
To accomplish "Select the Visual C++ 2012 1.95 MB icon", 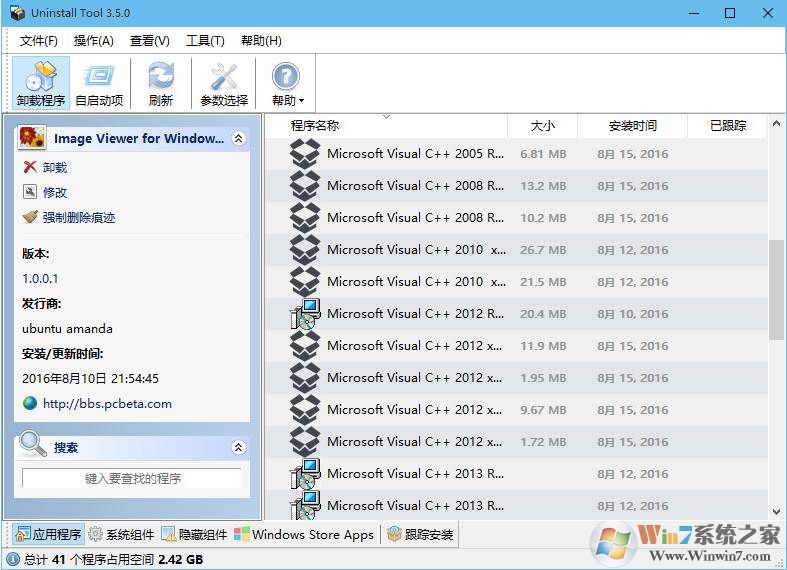I will [x=305, y=377].
